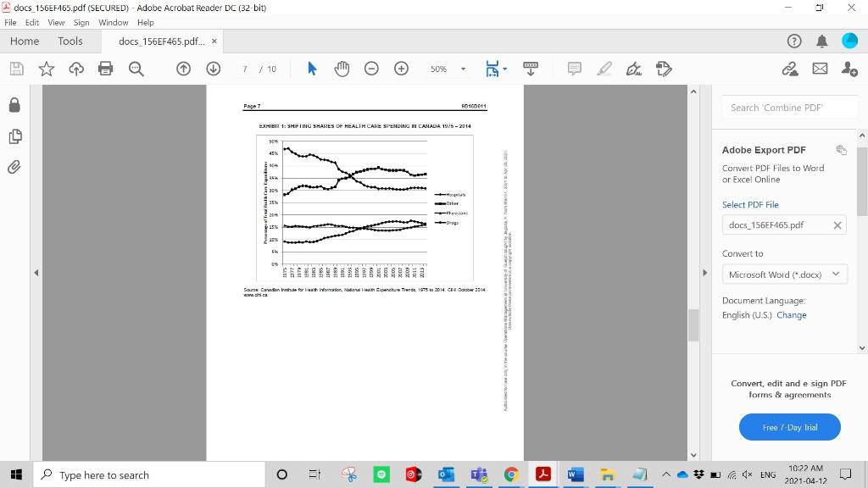Go to previous page arrow
Image resolution: width=868 pixels, height=488 pixels.
click(183, 69)
